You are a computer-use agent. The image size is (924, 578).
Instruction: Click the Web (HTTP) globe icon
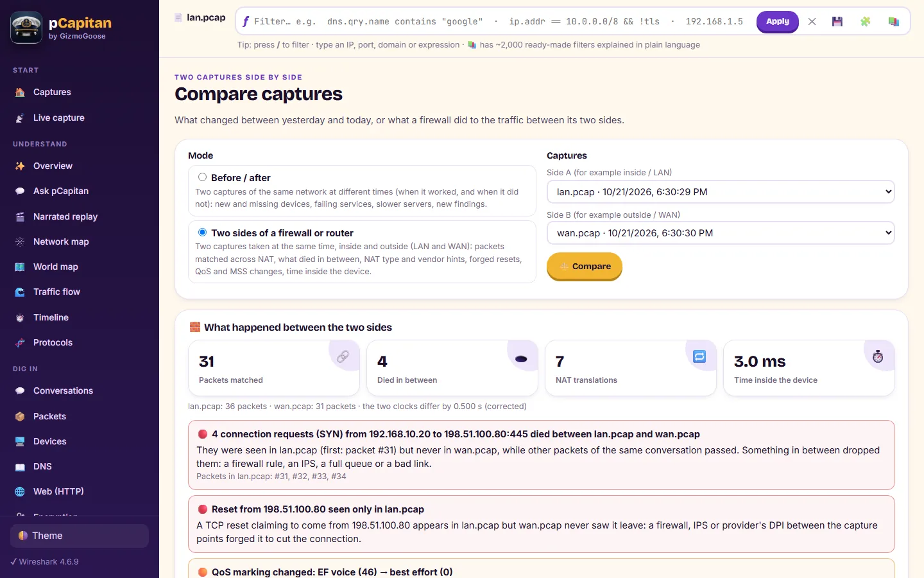pos(20,491)
